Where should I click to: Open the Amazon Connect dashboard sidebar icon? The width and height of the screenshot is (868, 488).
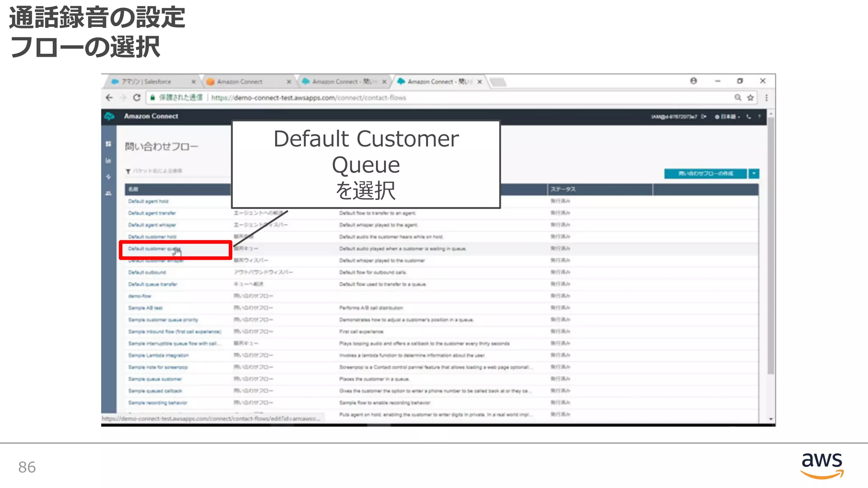tap(108, 144)
